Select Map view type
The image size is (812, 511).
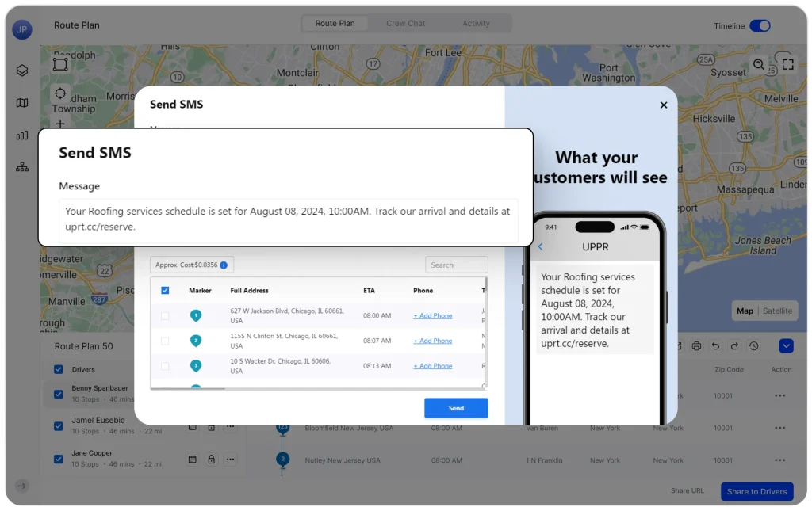click(745, 311)
